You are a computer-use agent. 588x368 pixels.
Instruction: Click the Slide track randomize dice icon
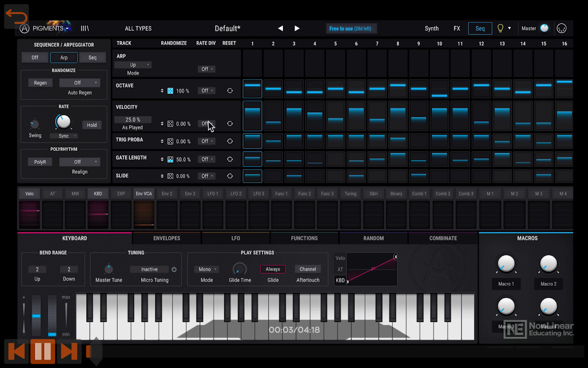[x=170, y=176]
